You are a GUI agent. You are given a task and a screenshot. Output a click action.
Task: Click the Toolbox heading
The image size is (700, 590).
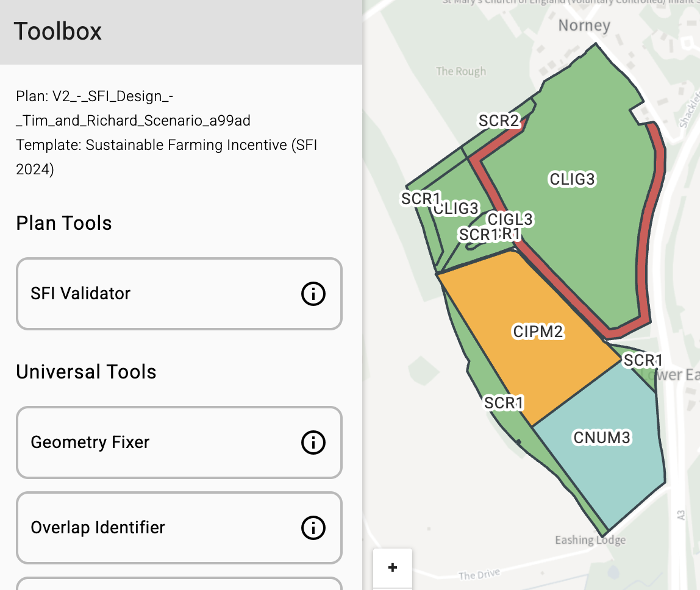57,32
